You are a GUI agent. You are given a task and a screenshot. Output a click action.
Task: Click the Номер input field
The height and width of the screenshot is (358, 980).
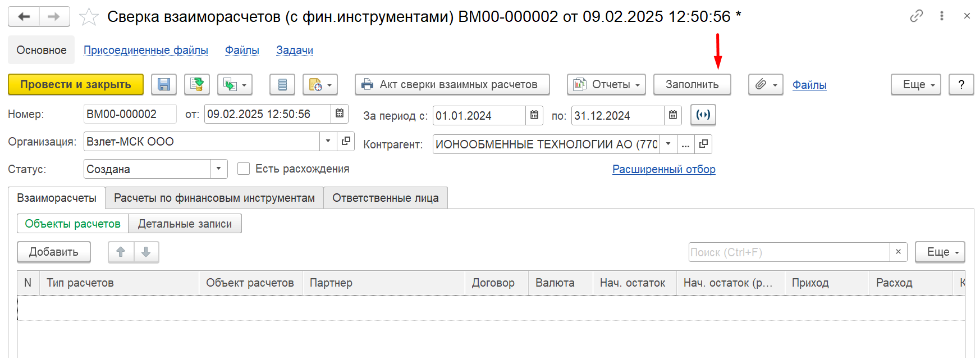point(130,114)
